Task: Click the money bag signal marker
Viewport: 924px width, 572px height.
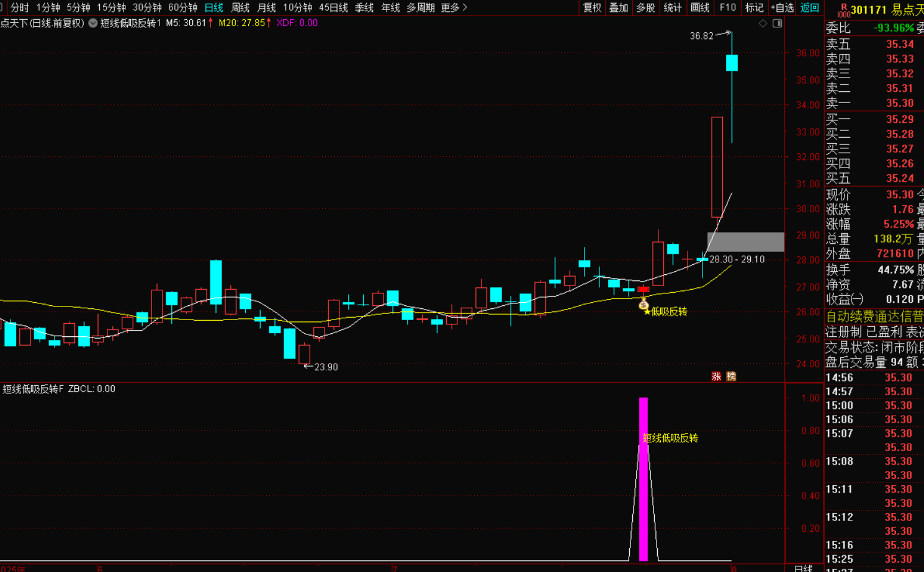Action: [644, 304]
